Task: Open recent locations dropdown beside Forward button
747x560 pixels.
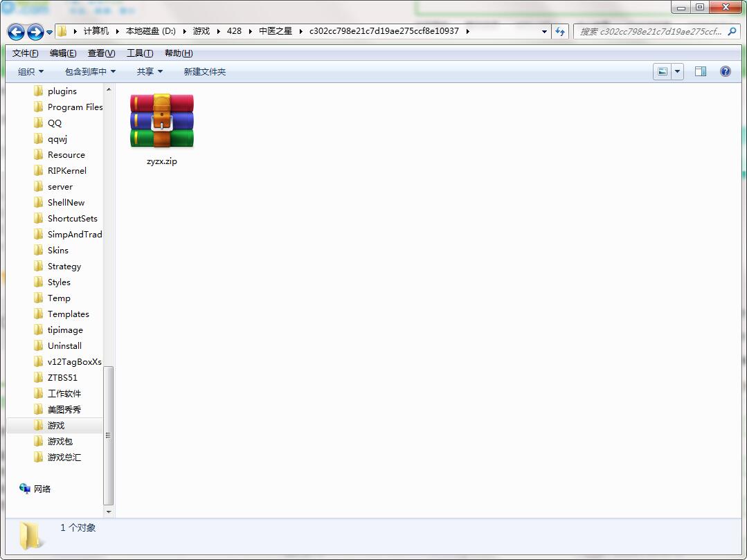Action: pyautogui.click(x=50, y=33)
